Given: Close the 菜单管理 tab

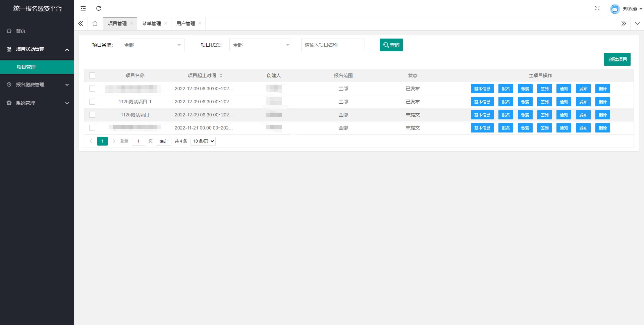Looking at the screenshot, I should [x=166, y=23].
